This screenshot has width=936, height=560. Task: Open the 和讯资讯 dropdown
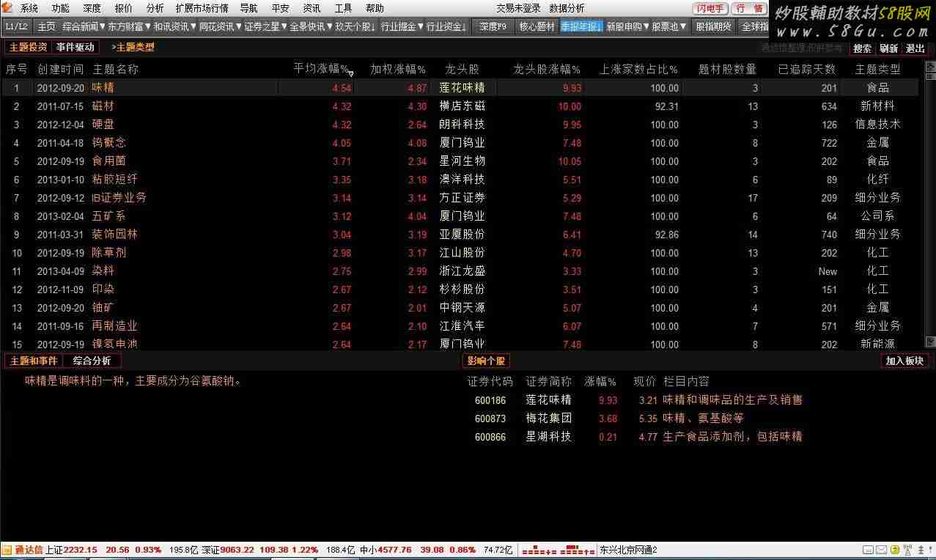[174, 26]
